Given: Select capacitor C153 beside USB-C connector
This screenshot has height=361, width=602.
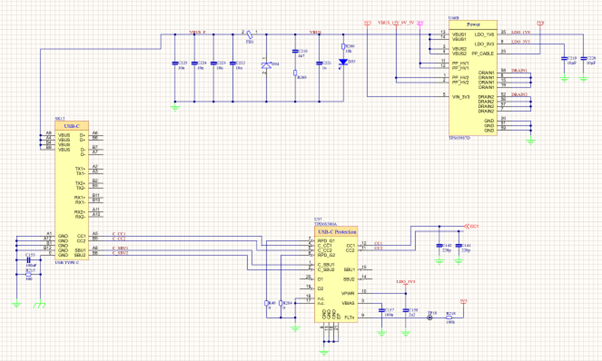Looking at the screenshot, I should [28, 260].
